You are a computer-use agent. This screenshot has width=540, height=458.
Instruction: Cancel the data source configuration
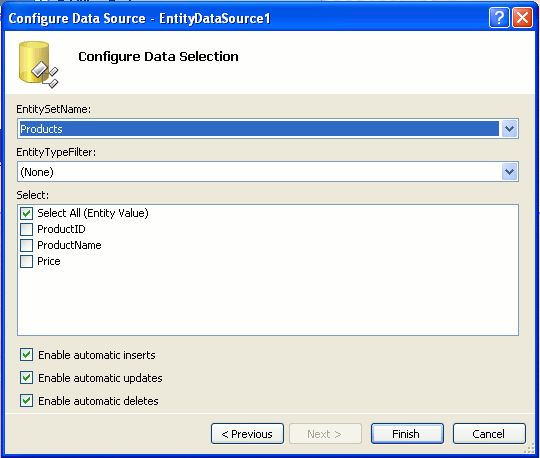pos(489,434)
